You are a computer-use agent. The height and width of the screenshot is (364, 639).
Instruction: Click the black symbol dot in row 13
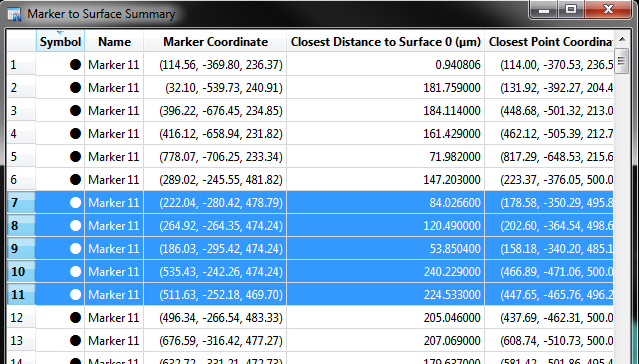click(75, 340)
